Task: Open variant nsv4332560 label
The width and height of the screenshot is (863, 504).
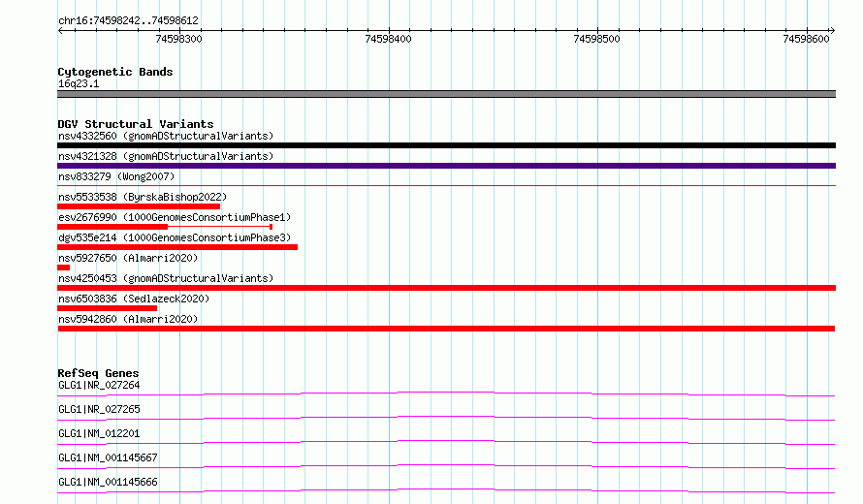Action: pos(166,136)
